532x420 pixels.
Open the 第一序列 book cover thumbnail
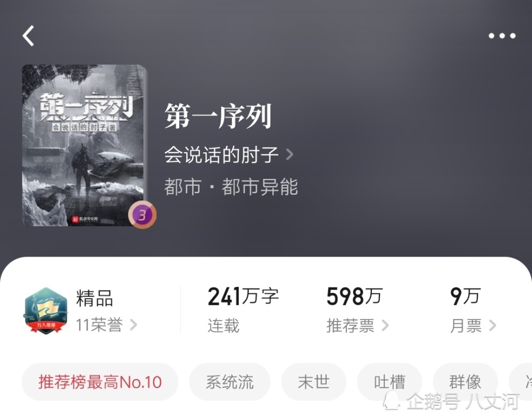[85, 145]
